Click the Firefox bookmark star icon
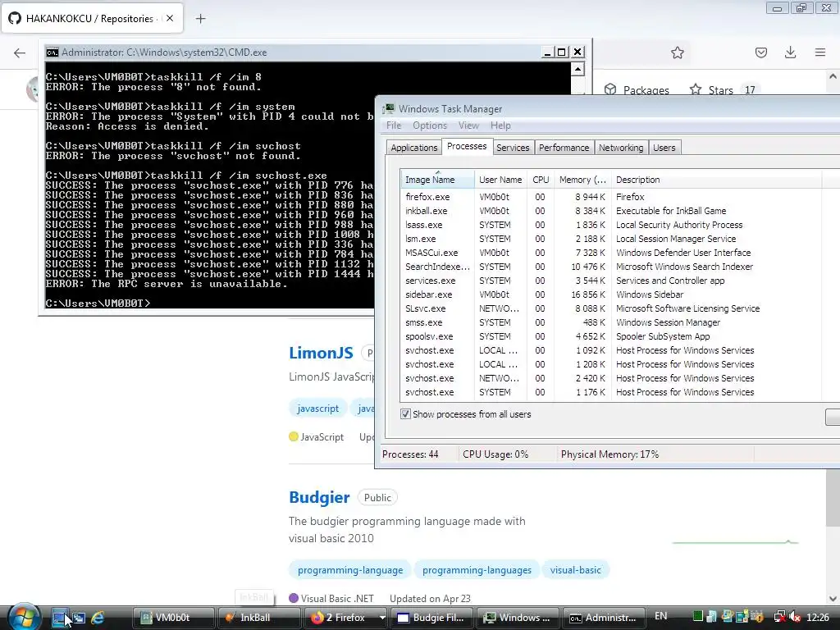840x630 pixels. (678, 52)
